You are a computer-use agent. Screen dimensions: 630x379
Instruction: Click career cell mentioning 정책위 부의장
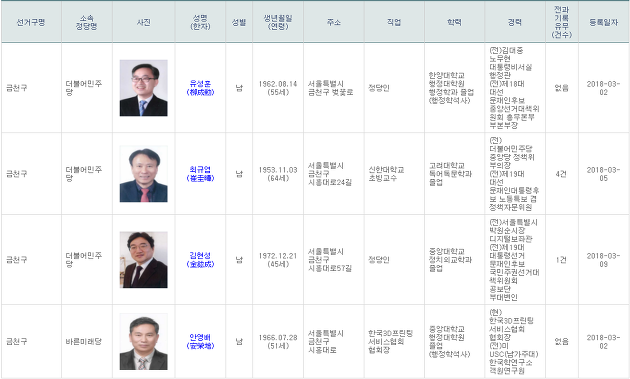click(x=514, y=174)
